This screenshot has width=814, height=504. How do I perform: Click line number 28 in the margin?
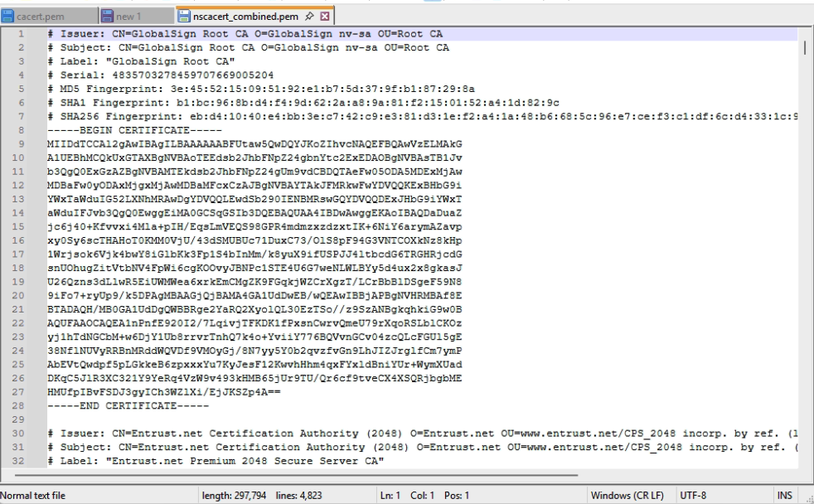click(18, 405)
